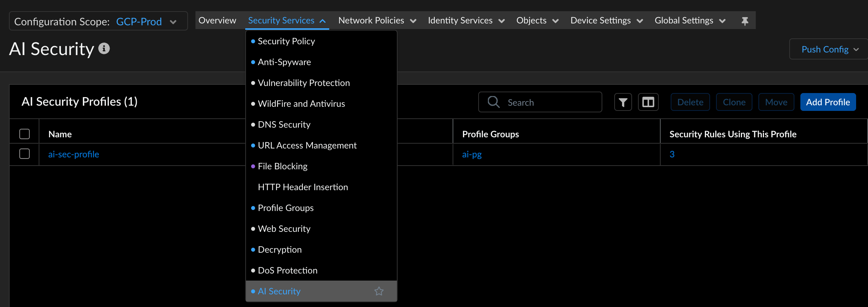868x307 pixels.
Task: Open the ai-sec-profile link
Action: pyautogui.click(x=74, y=154)
